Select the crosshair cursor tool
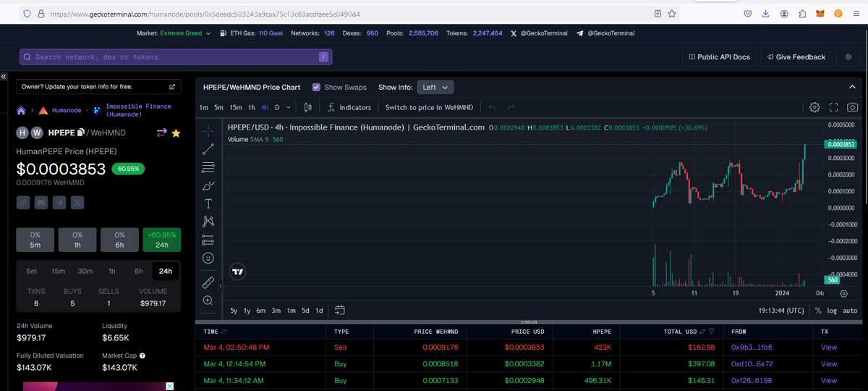This screenshot has height=391, width=868. [208, 131]
